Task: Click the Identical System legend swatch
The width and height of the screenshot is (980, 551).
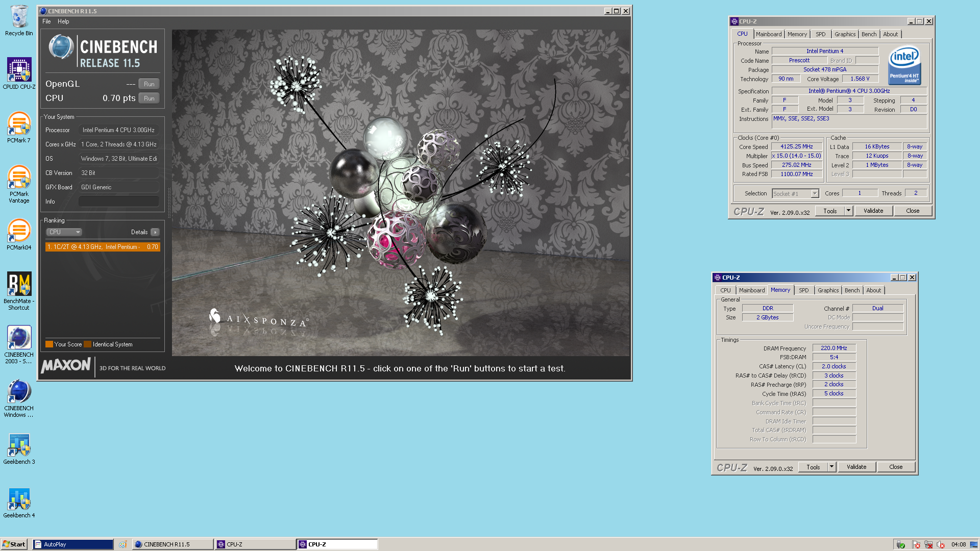Action: pos(87,344)
